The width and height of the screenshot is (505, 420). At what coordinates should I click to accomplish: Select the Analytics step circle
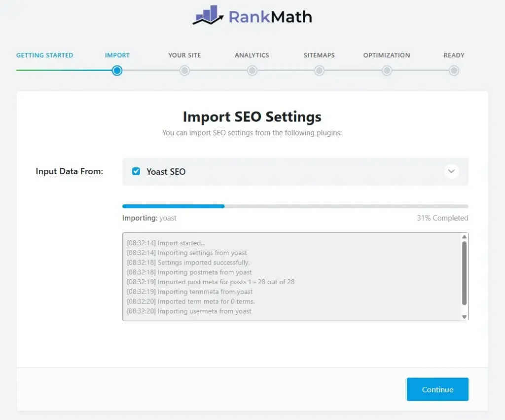(252, 71)
